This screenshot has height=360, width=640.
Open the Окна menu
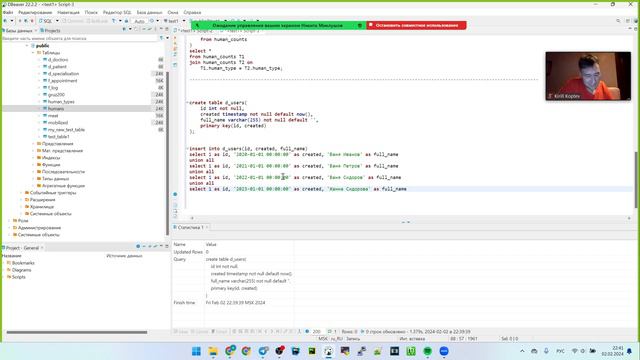173,13
